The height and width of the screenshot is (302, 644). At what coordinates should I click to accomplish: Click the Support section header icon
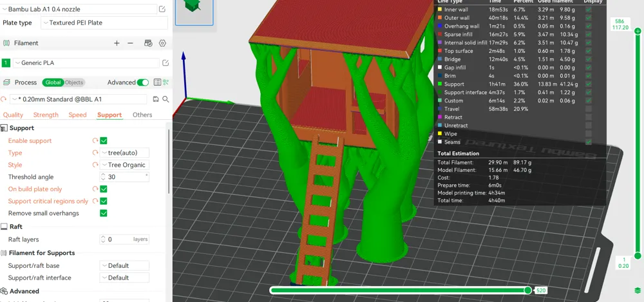[x=4, y=128]
